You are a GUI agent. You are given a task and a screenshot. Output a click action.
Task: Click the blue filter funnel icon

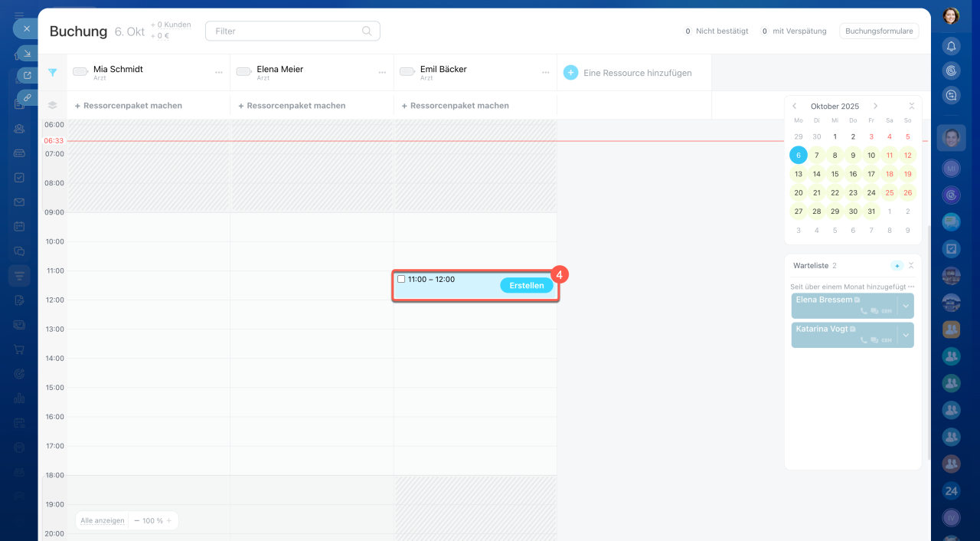53,73
